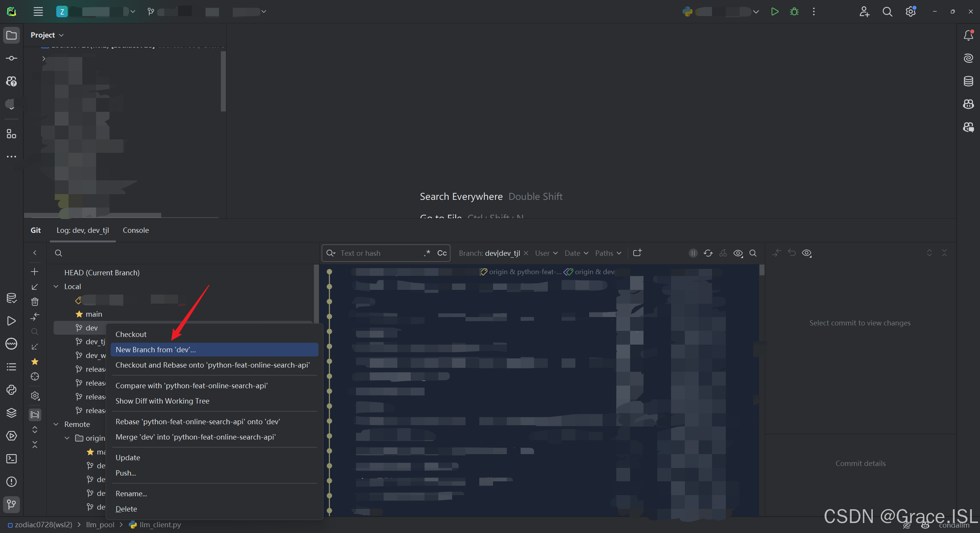This screenshot has height=533, width=980.
Task: Open the Notifications bell icon
Action: coord(968,35)
